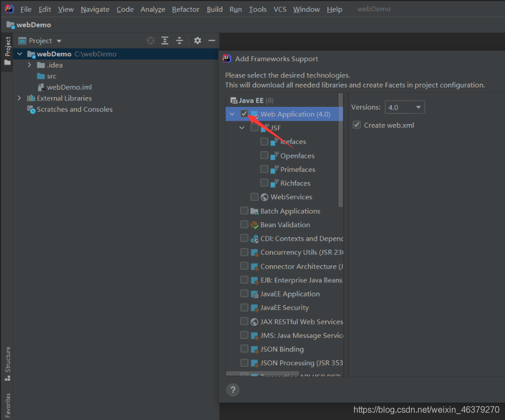Screen dimensions: 505x420
Task: Expand External Libraries node
Action: (19, 98)
